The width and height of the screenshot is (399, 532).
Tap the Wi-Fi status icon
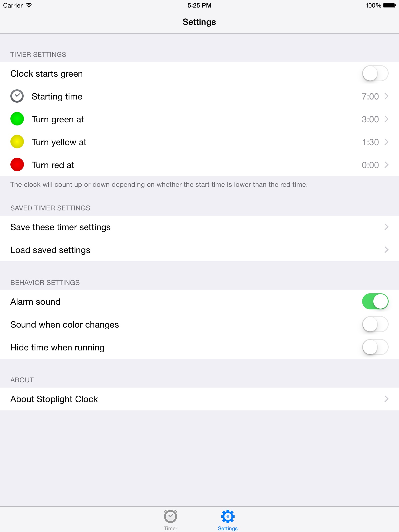(x=29, y=5)
